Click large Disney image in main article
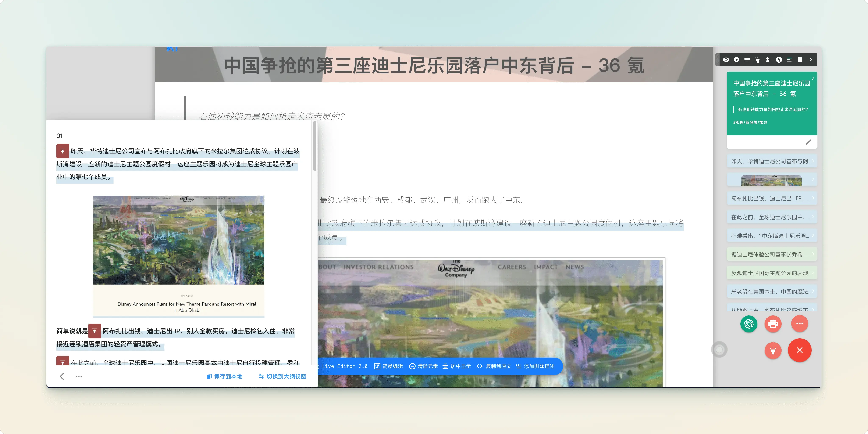 [490, 323]
